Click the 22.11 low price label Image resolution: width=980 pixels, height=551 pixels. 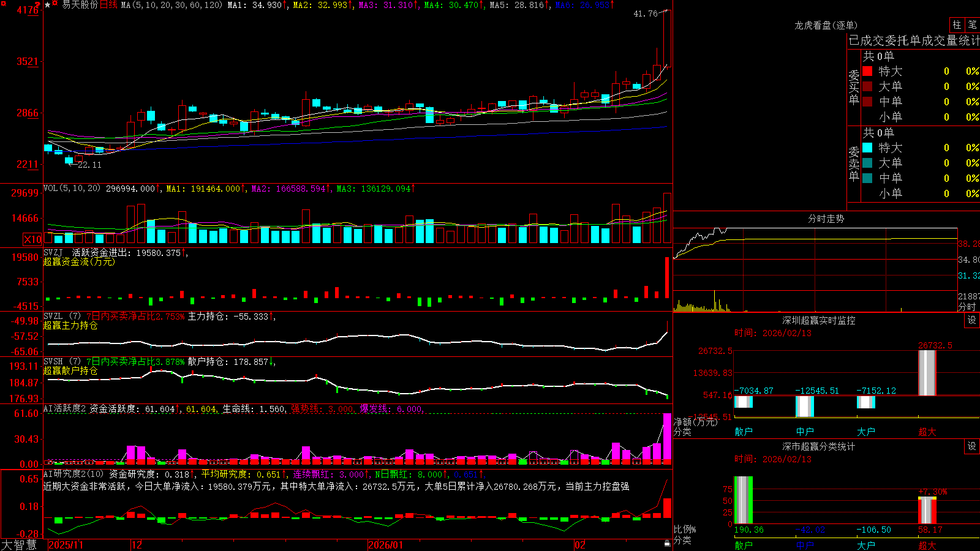89,165
